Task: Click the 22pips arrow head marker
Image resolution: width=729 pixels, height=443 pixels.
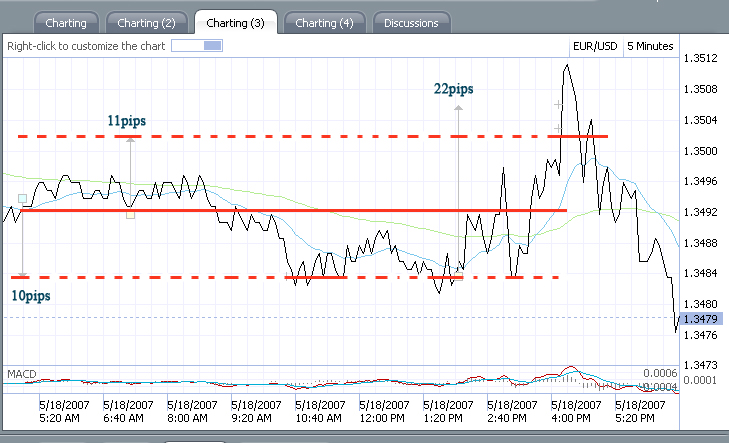Action: [x=458, y=108]
